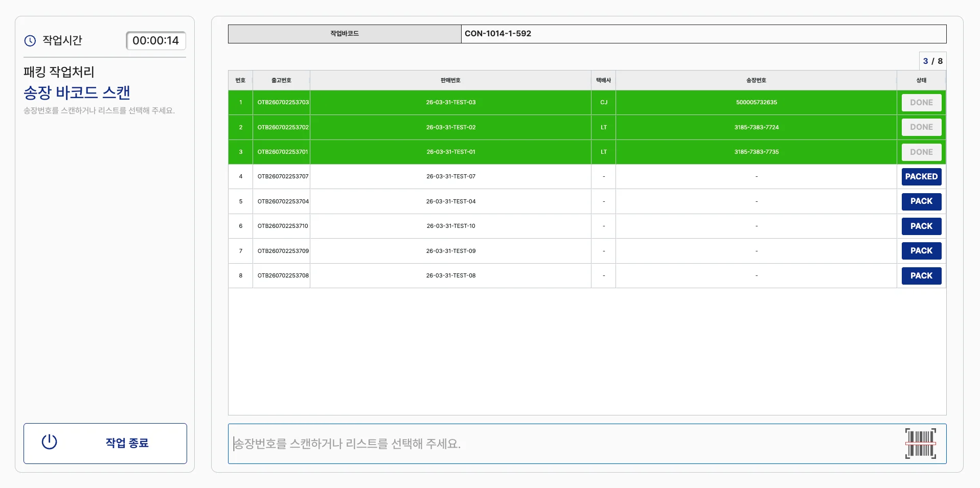Select cell OTB260702253707

283,176
